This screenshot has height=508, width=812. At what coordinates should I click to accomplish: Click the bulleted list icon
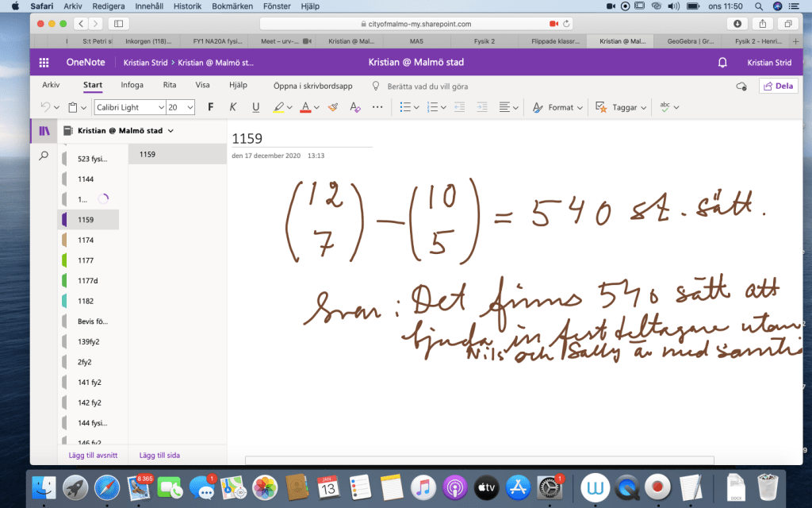pyautogui.click(x=405, y=107)
